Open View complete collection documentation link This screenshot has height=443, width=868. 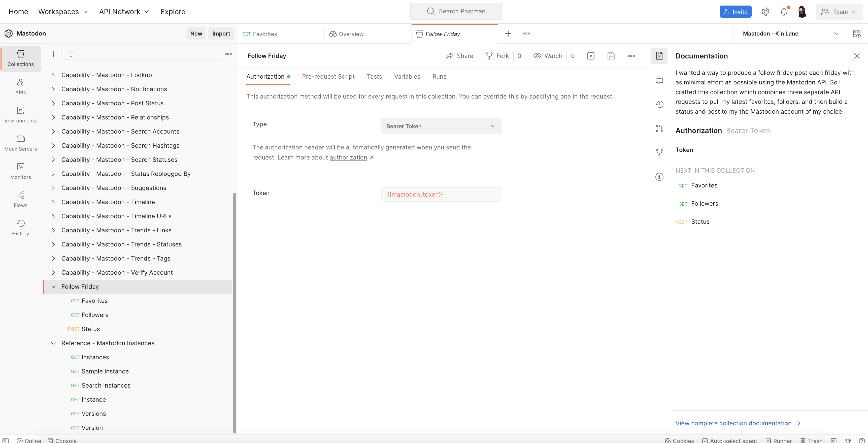tap(738, 423)
